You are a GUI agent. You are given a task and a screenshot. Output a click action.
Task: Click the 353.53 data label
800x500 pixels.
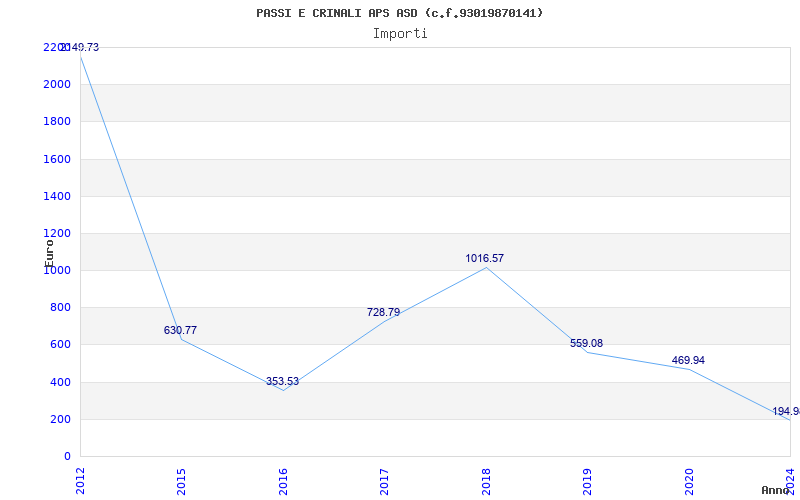coord(282,381)
